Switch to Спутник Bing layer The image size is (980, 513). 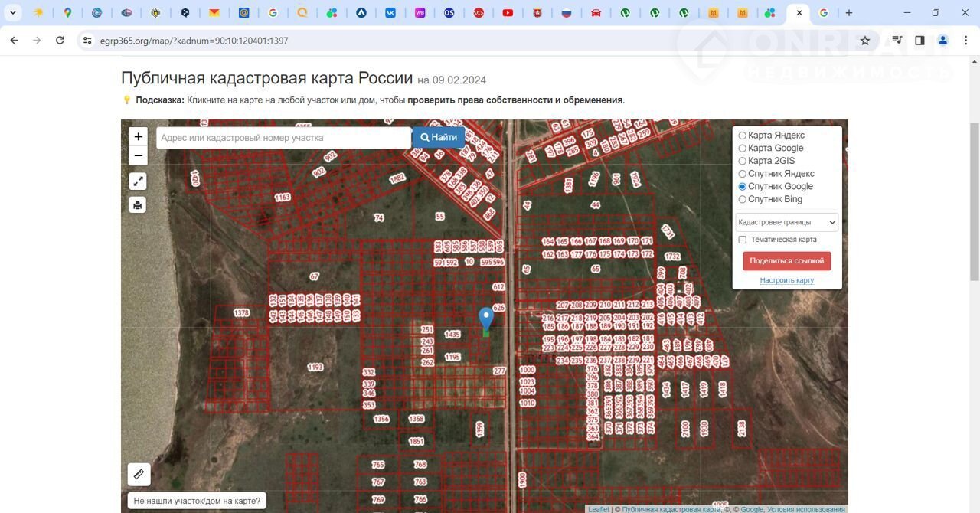coord(742,200)
